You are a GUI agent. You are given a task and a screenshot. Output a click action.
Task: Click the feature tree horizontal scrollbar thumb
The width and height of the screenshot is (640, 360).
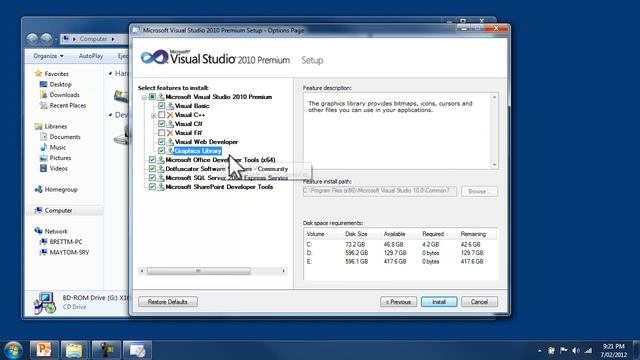click(x=198, y=271)
